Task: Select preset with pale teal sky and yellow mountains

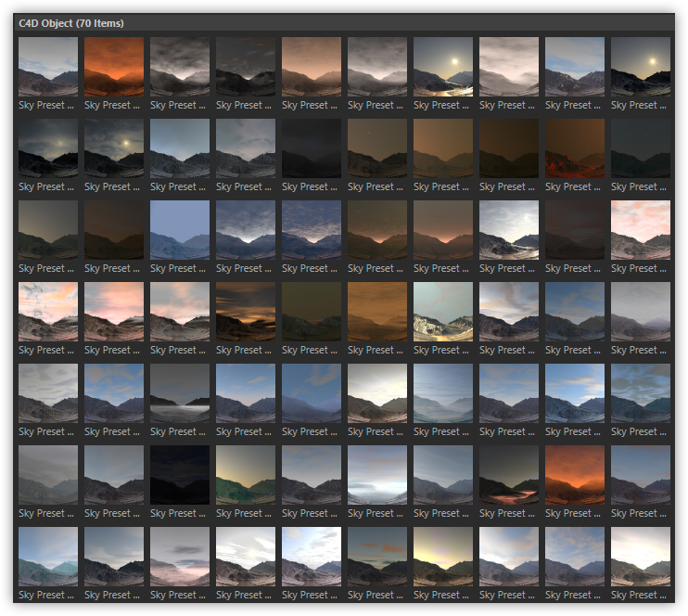Action: click(443, 312)
